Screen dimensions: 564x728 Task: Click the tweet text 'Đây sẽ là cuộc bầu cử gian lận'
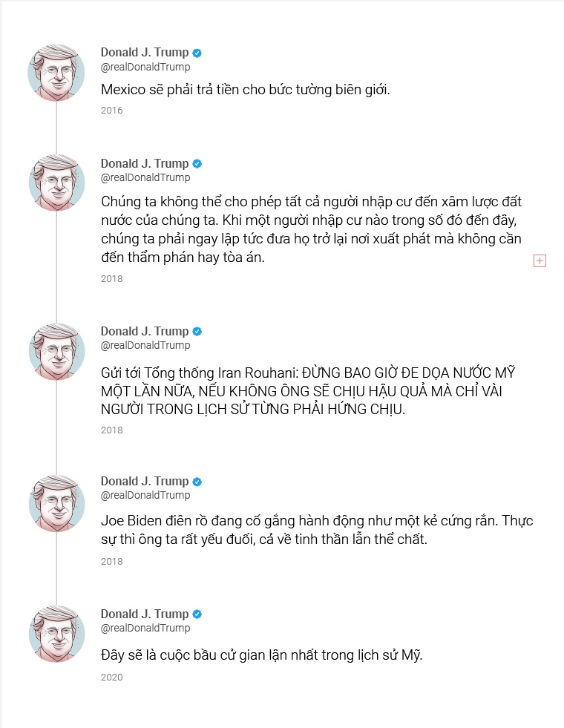coord(261,655)
